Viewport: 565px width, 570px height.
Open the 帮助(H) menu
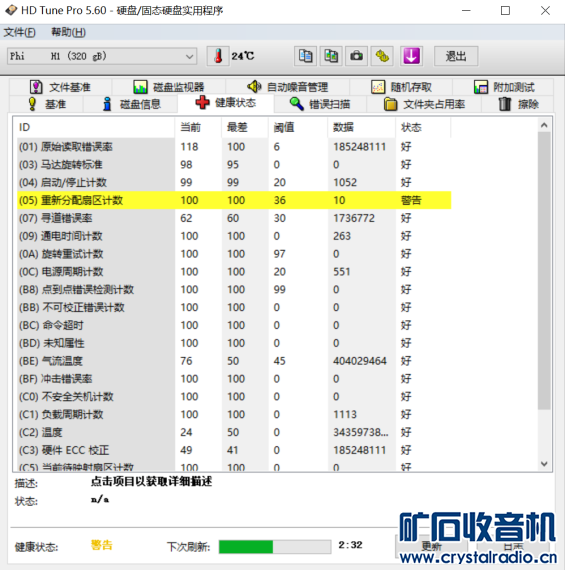pos(68,32)
